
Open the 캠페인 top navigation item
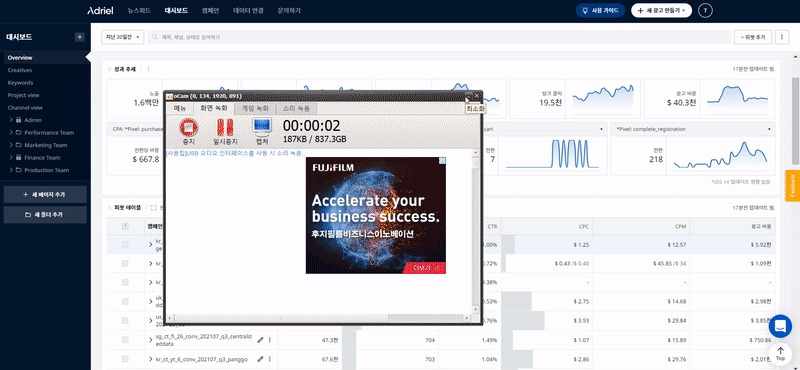[210, 10]
